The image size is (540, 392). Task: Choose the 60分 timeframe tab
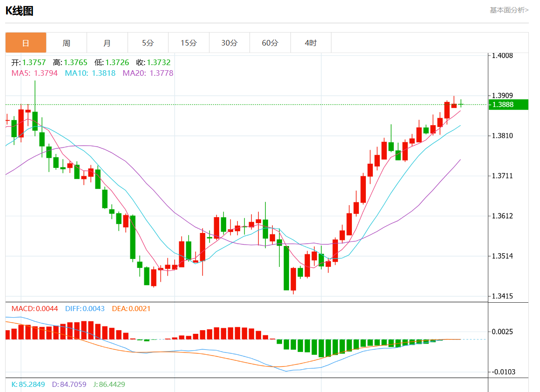[270, 43]
